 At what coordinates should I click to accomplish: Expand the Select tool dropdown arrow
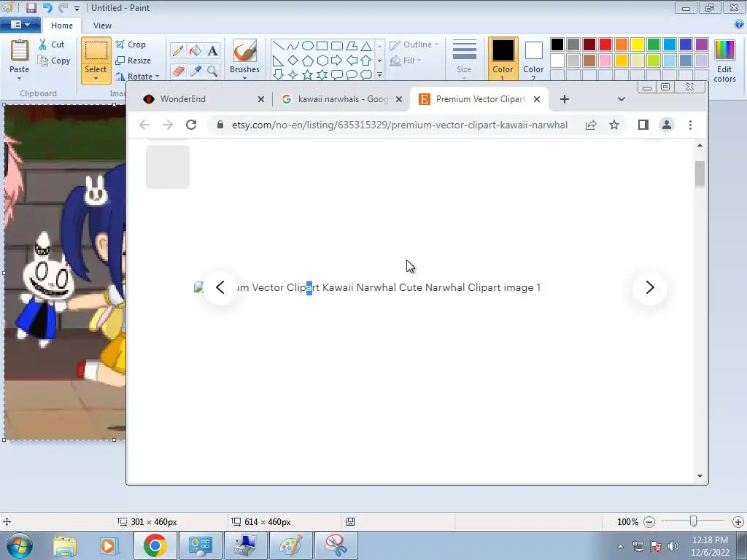(96, 79)
